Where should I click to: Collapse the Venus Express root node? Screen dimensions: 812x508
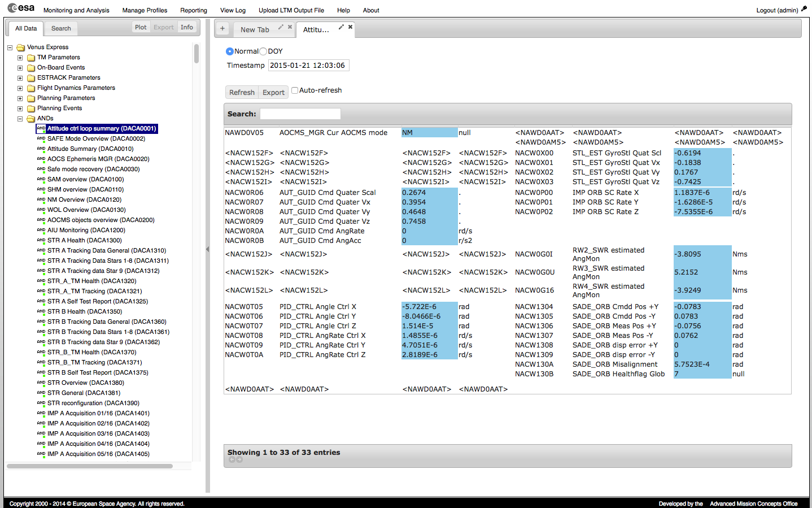click(10, 47)
